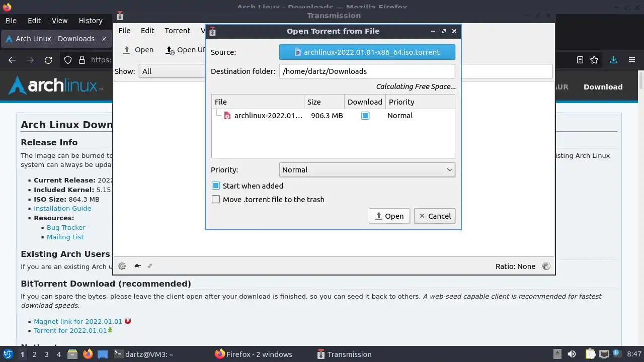
Task: Click the Transmission taskbar entry
Action: pyautogui.click(x=344, y=354)
